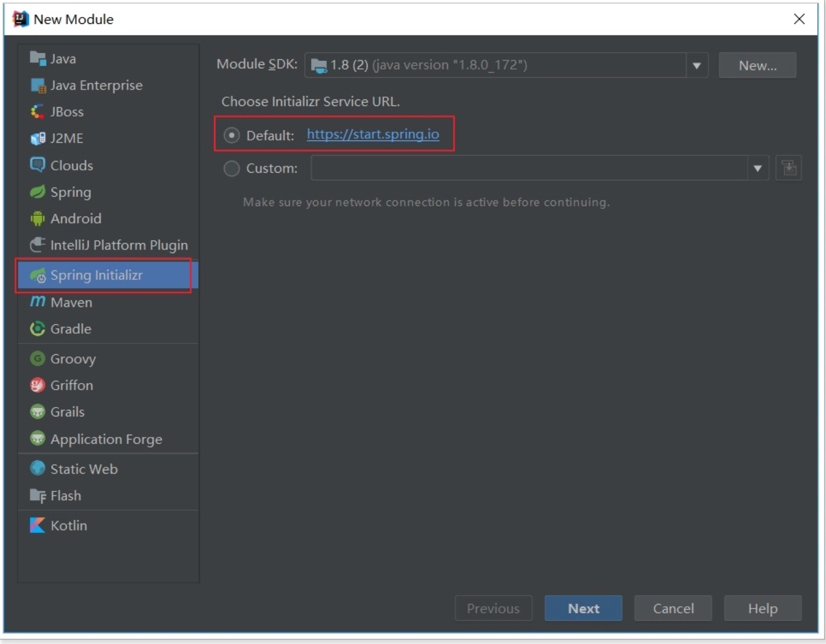Click the Gradle icon
This screenshot has width=826, height=644.
(38, 329)
